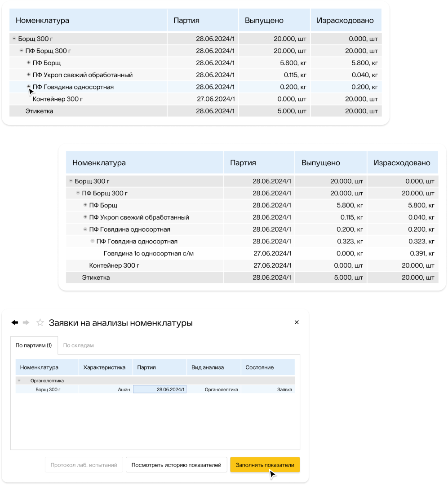Go forward using the right arrow icon
Screen dimensions: 448x485
click(26, 322)
